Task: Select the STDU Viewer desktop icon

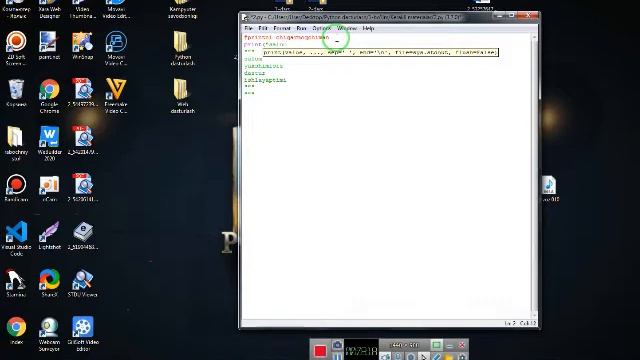Action: [82, 283]
